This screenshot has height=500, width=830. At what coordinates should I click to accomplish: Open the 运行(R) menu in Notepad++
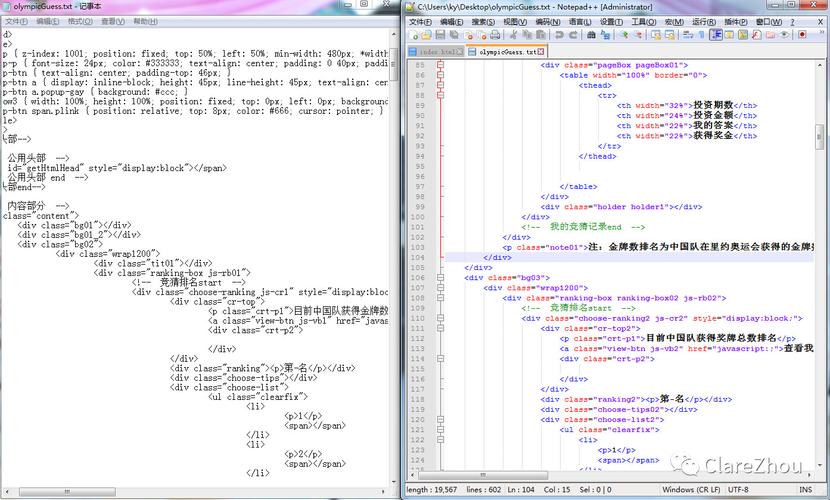[x=703, y=22]
